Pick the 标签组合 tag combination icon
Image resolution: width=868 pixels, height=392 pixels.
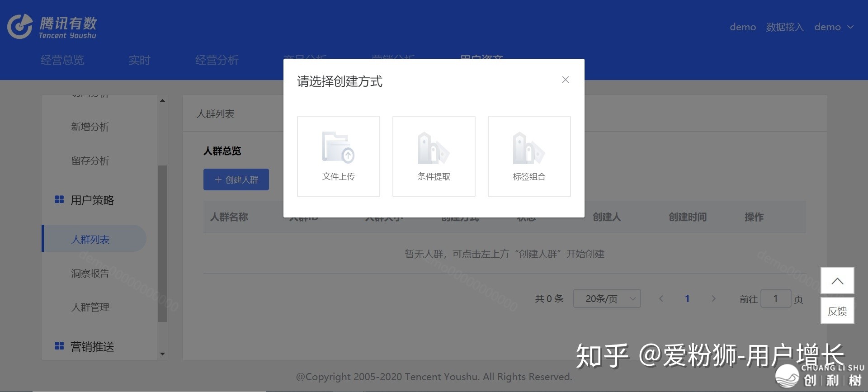click(x=529, y=148)
